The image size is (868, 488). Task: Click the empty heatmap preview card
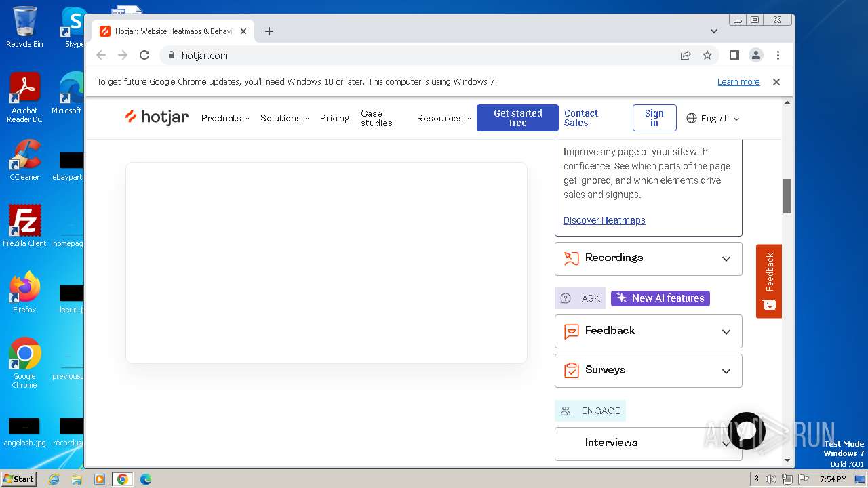pyautogui.click(x=326, y=263)
